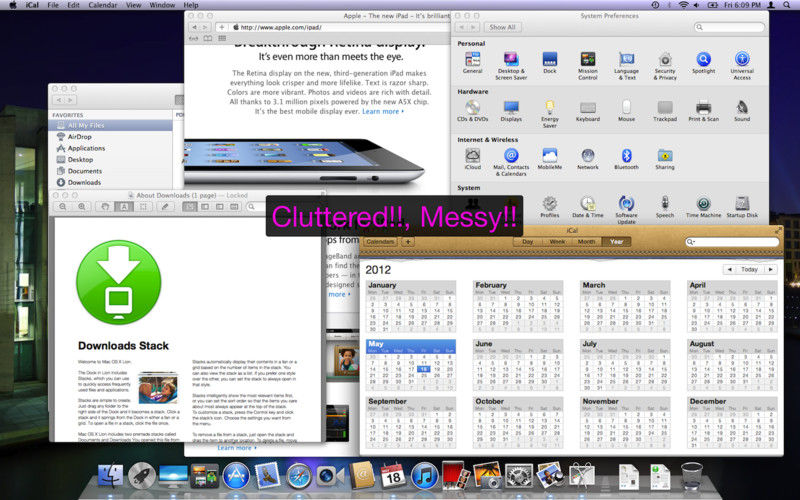
Task: Click Safari address bar apple.com/ipad
Action: click(x=338, y=27)
